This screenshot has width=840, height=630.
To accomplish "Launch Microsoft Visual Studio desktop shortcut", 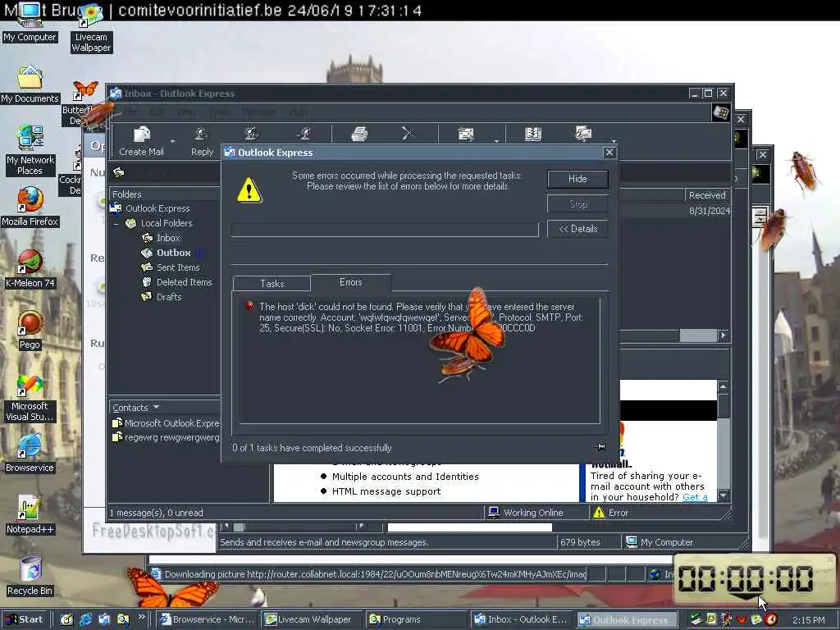I will pyautogui.click(x=30, y=397).
